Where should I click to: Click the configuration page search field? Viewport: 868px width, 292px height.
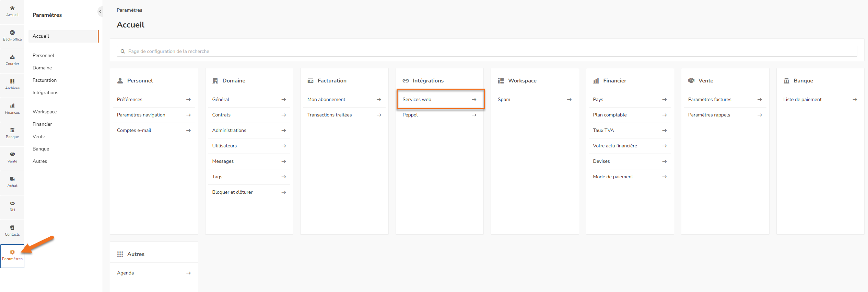pos(487,51)
